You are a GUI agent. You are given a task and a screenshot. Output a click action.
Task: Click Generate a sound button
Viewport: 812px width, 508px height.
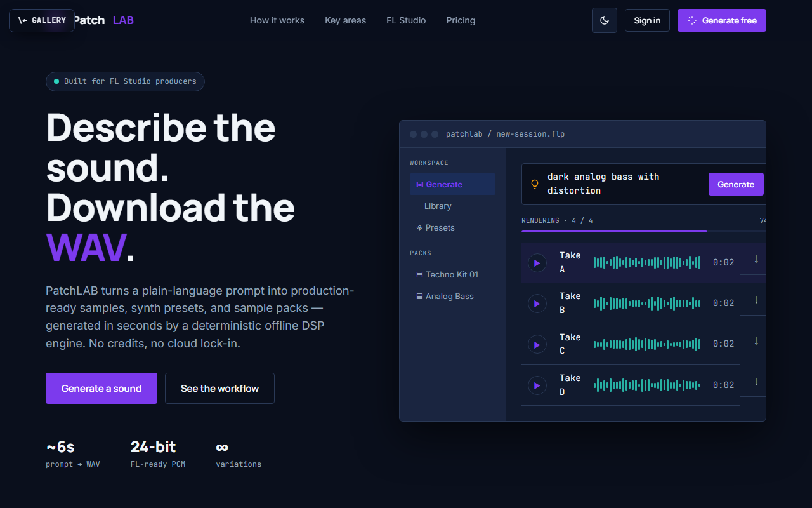pyautogui.click(x=101, y=388)
